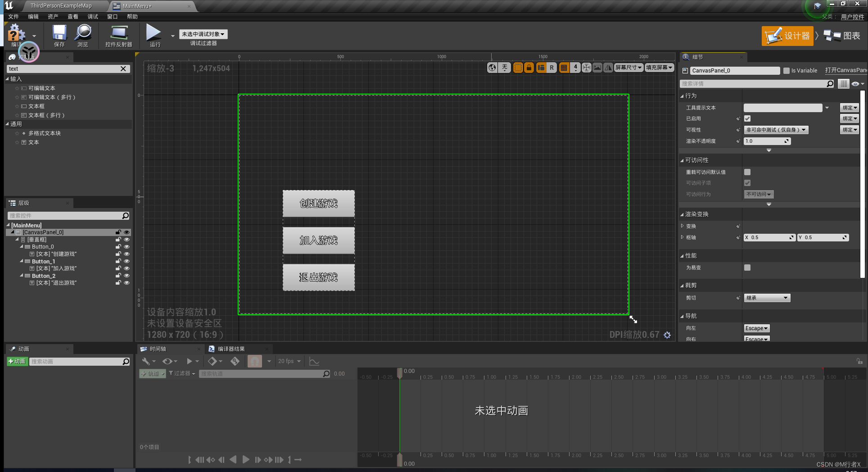Enable the 为易变 (Is Volatile) checkbox
868x472 pixels.
[x=747, y=268]
